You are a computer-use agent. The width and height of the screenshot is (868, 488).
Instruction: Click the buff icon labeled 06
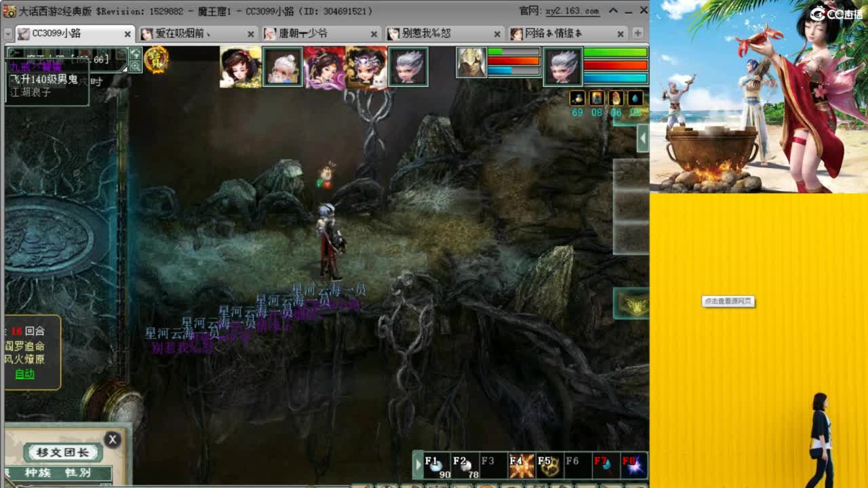click(x=616, y=98)
